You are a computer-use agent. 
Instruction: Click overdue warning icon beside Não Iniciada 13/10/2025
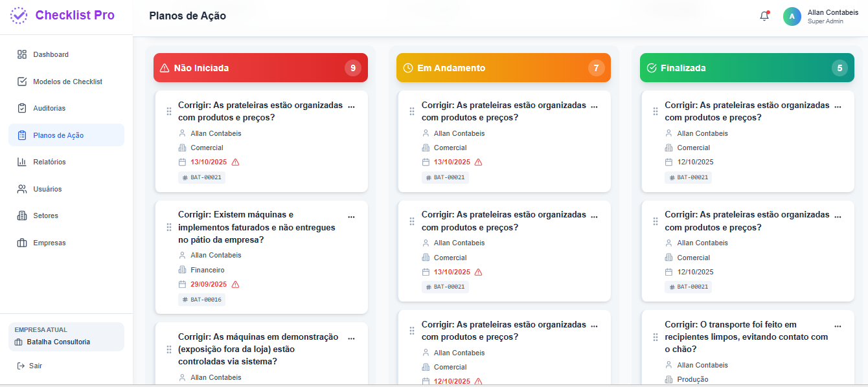click(x=235, y=162)
